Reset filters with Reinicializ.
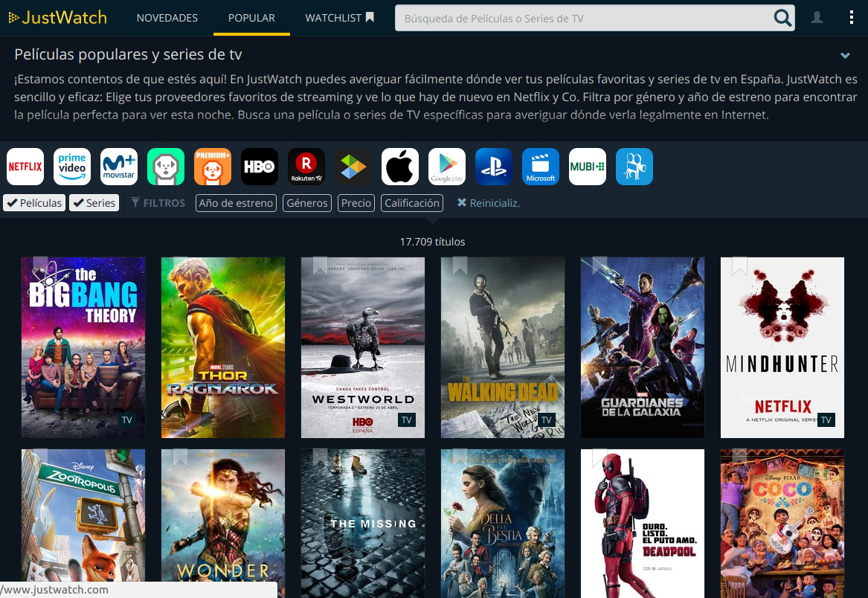 pos(488,203)
